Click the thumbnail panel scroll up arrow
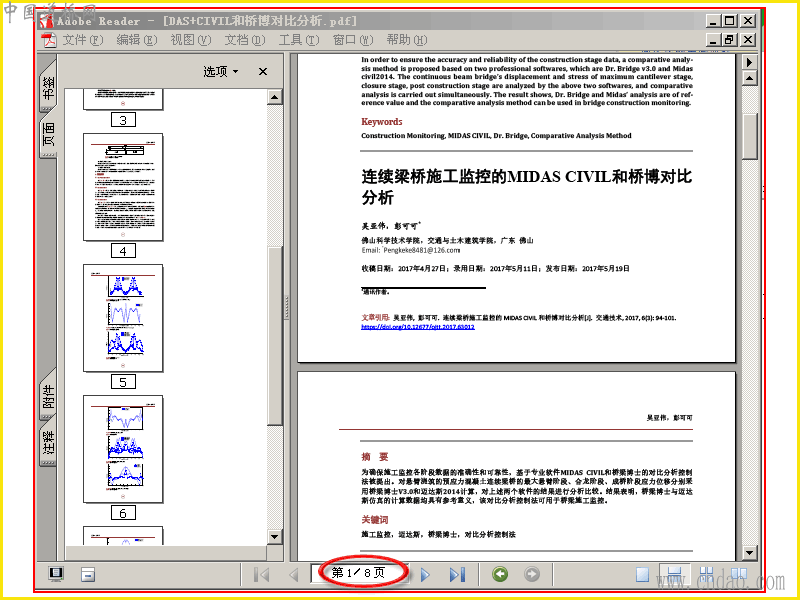 (274, 97)
